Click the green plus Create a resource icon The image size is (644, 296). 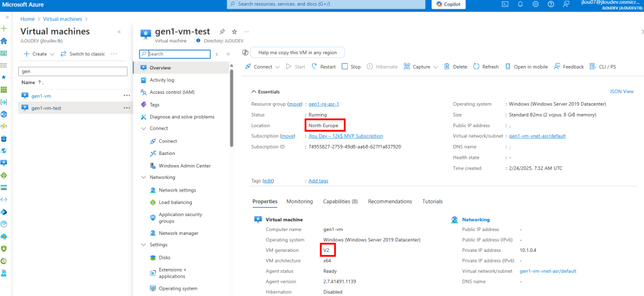[4, 29]
